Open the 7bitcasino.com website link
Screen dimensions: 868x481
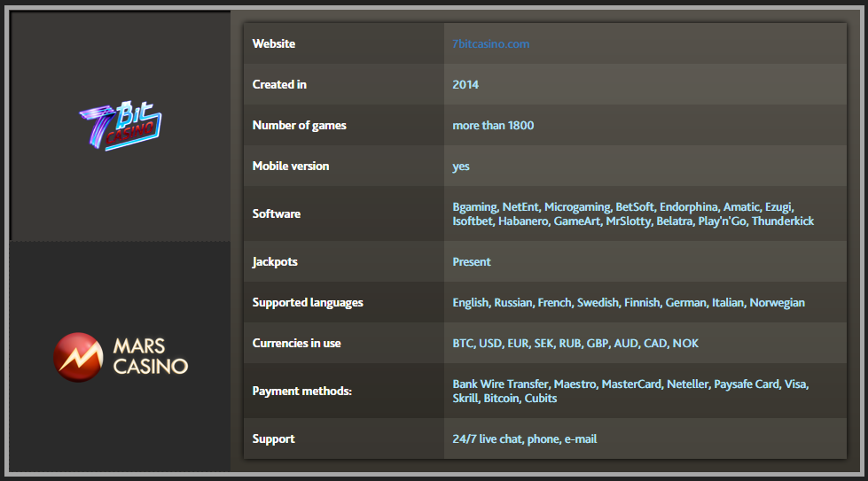pos(490,43)
